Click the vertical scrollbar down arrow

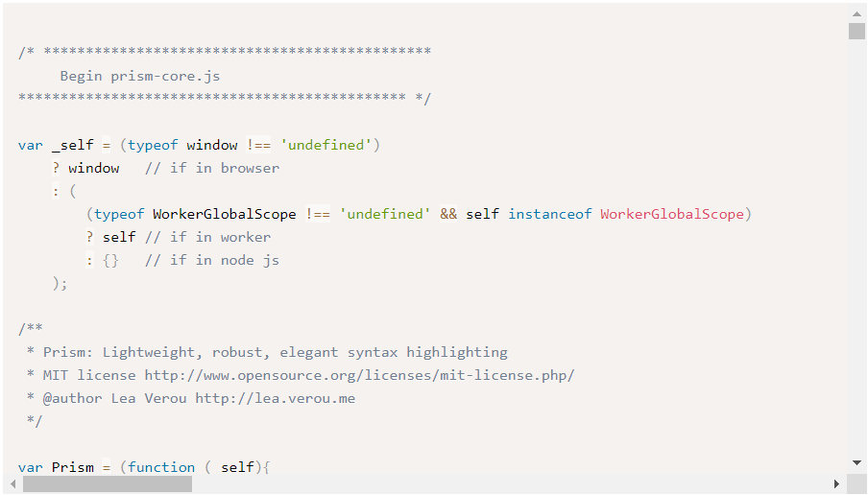(856, 463)
